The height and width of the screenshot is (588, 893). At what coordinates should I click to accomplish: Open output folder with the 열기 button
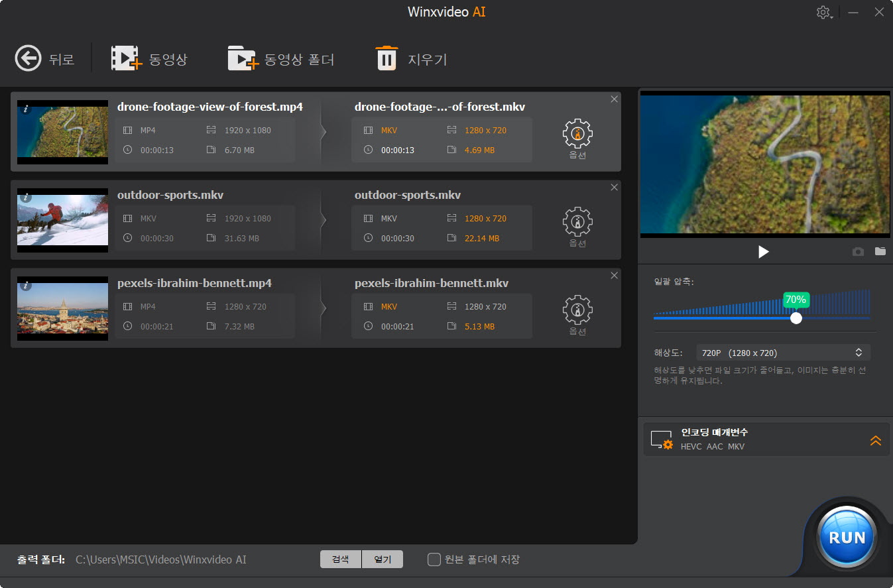[x=383, y=559]
